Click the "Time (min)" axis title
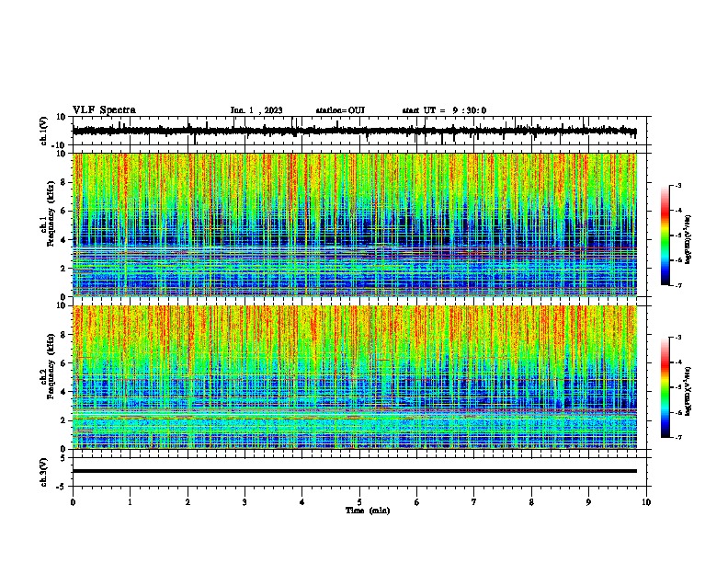Image resolution: width=728 pixels, height=563 pixels. pyautogui.click(x=368, y=511)
